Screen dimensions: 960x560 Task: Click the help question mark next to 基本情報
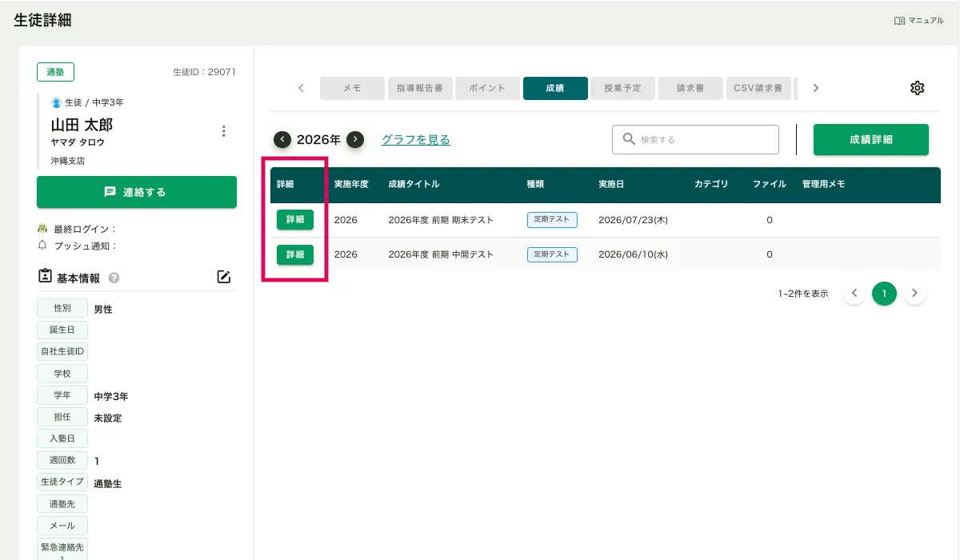[114, 278]
